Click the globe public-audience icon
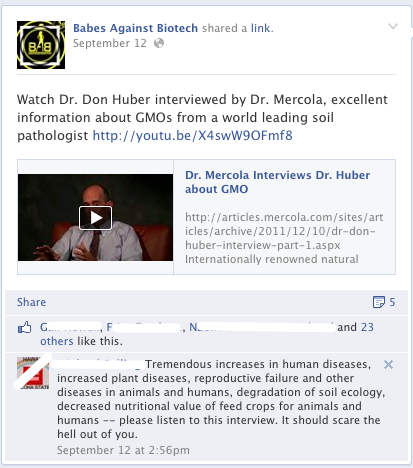 pyautogui.click(x=159, y=43)
